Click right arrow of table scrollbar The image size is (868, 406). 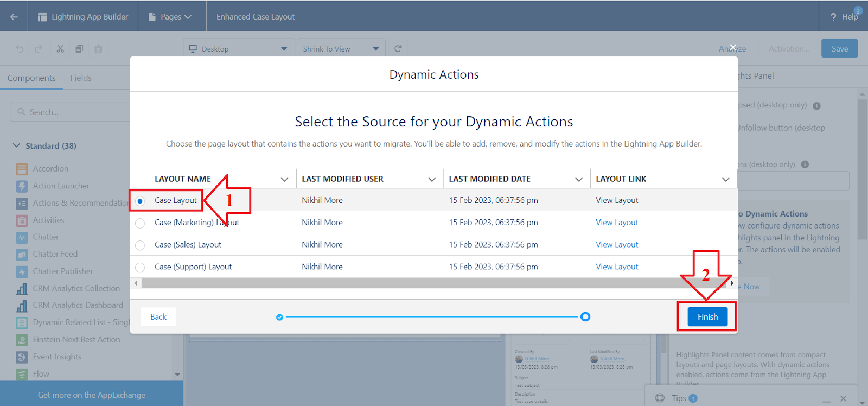point(732,283)
